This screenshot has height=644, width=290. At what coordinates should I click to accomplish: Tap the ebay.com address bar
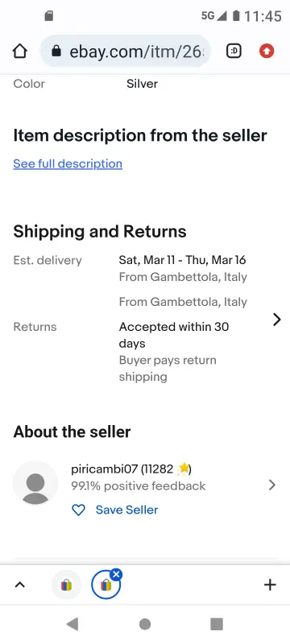pyautogui.click(x=126, y=52)
